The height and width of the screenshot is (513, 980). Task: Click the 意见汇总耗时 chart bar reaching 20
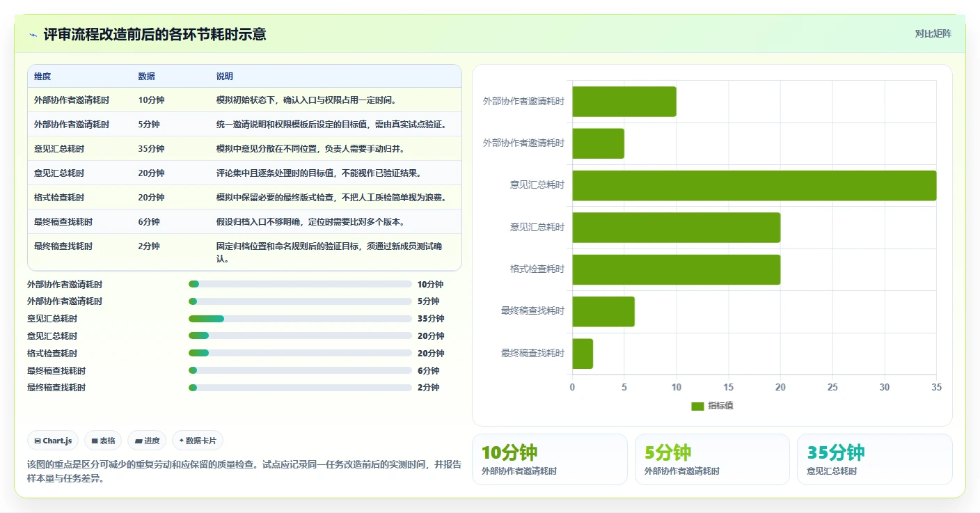pos(676,228)
